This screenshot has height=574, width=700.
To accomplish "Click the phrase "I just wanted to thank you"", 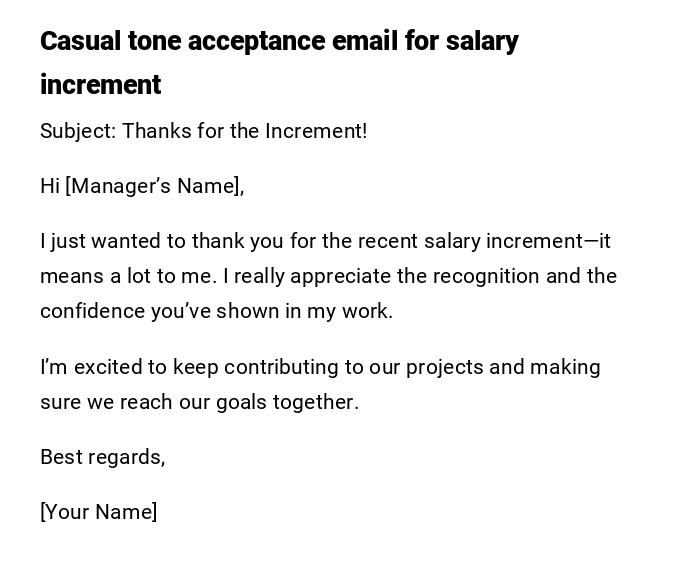I will pyautogui.click(x=132, y=241).
